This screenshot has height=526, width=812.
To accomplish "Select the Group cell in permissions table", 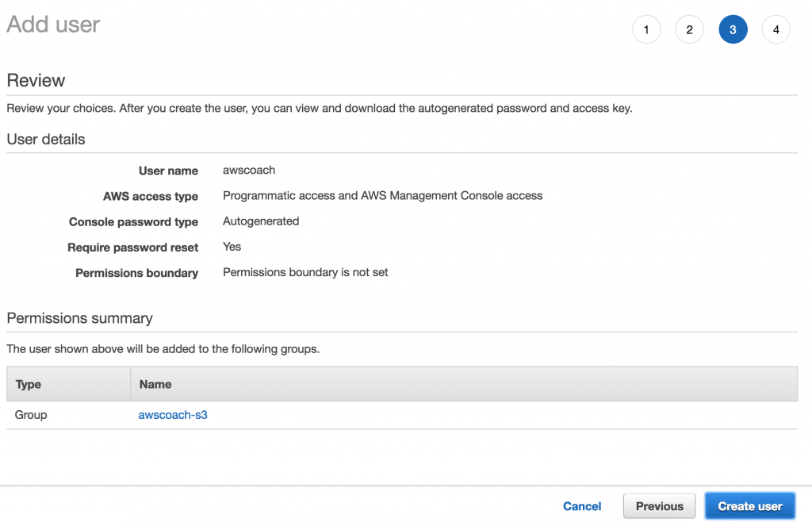I will (x=31, y=415).
